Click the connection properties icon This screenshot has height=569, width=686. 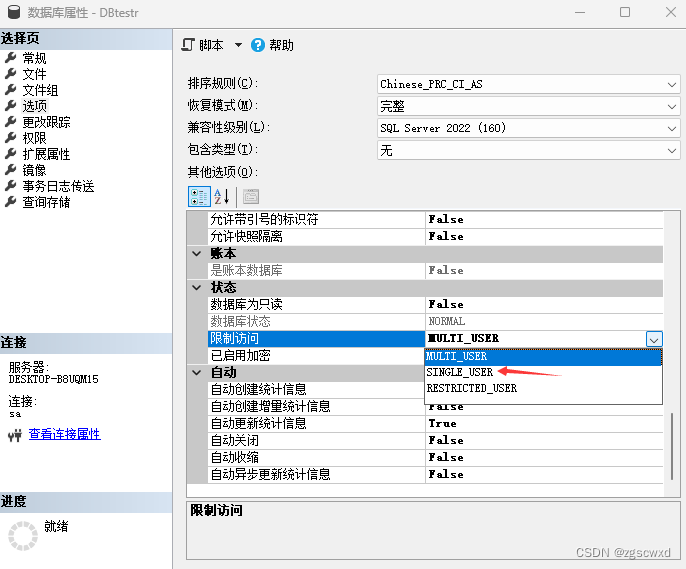[15, 435]
